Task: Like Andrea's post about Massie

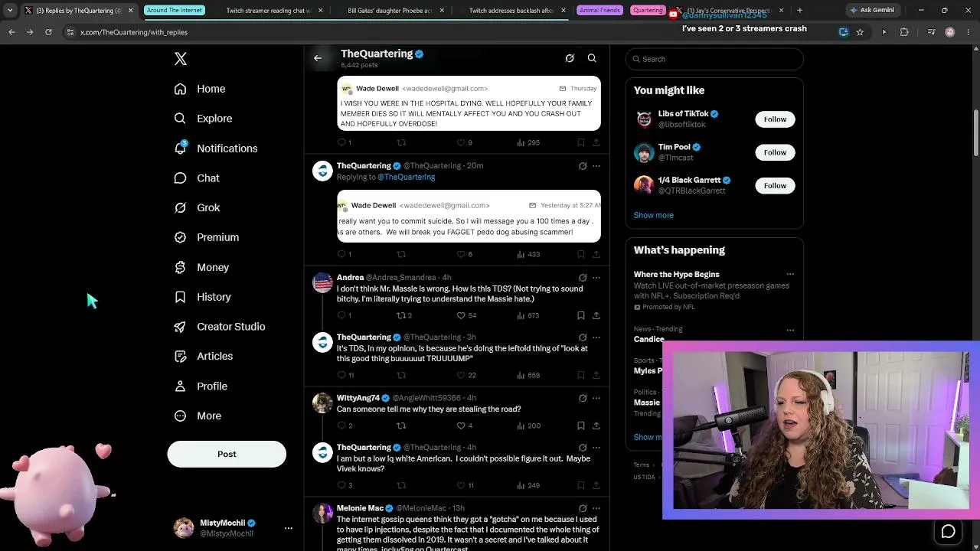Action: pos(461,315)
